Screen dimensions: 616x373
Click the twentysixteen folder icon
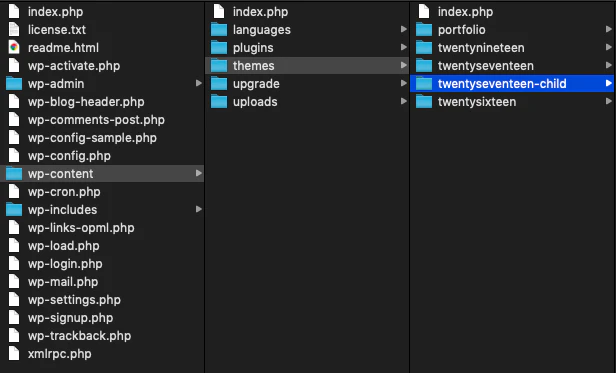click(x=424, y=102)
